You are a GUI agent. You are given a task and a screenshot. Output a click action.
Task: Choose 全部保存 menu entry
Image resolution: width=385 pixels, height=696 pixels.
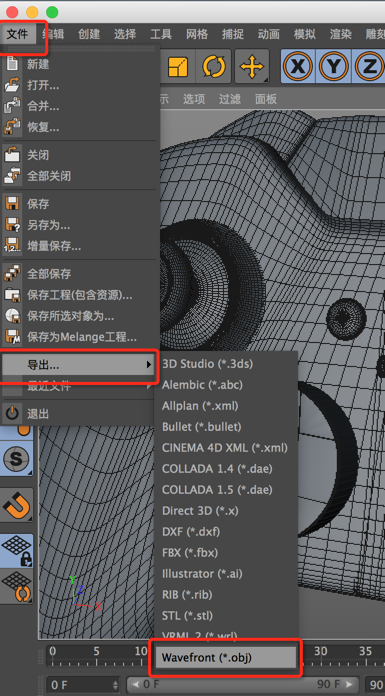(80, 274)
